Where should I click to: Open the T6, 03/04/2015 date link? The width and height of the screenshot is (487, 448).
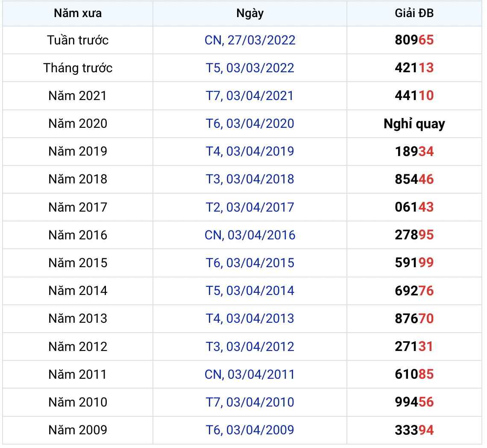(x=250, y=263)
